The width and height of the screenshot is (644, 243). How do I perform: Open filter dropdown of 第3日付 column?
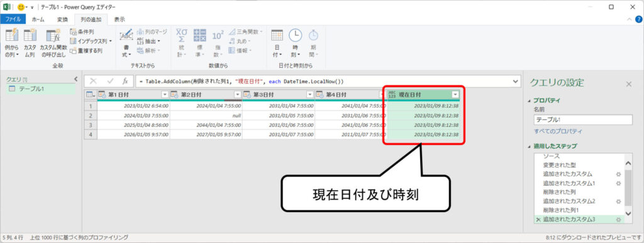point(309,95)
